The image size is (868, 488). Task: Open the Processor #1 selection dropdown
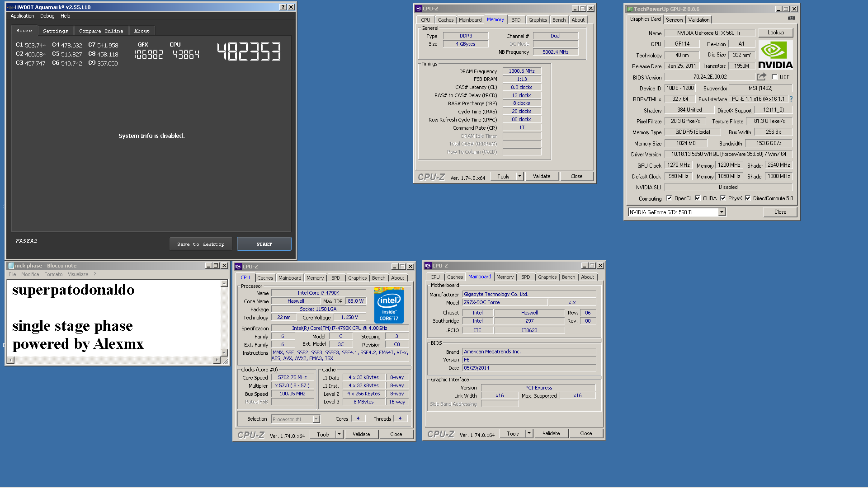(296, 419)
